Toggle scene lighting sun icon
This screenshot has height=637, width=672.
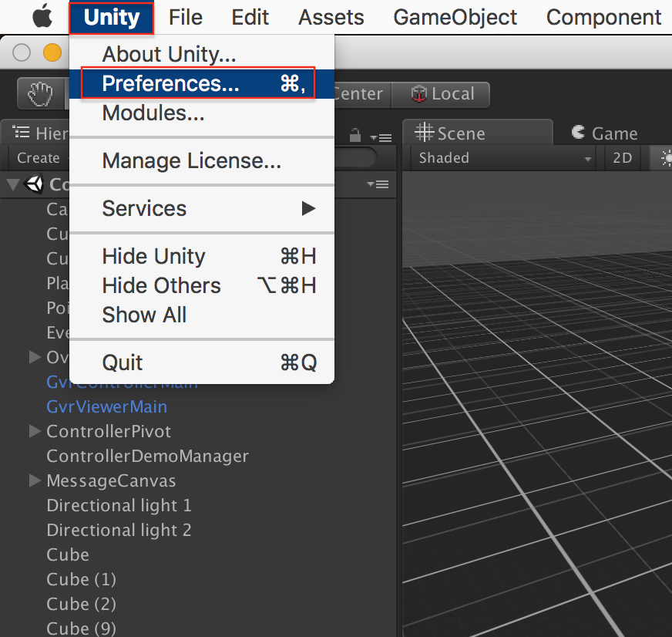[x=664, y=158]
